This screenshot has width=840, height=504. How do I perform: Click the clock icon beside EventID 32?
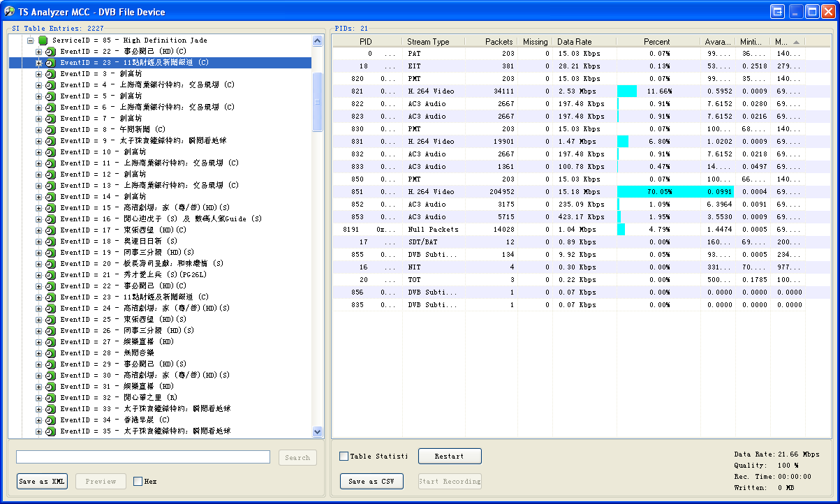50,398
